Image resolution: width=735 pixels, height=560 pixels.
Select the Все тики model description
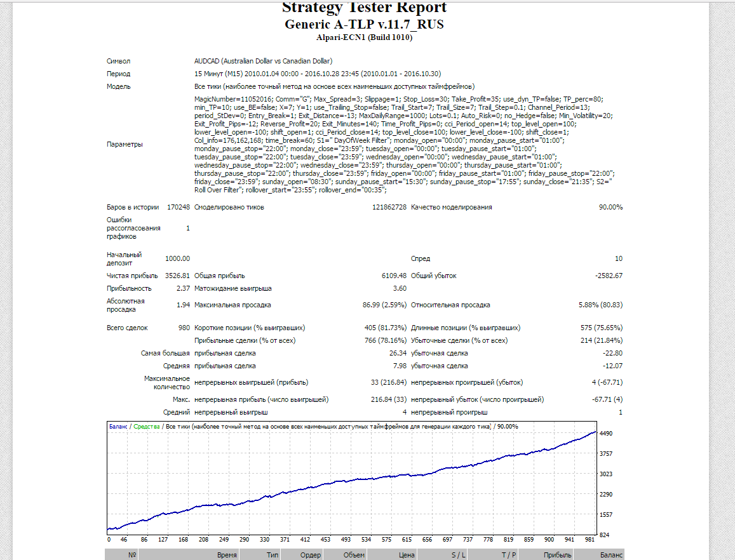point(335,86)
